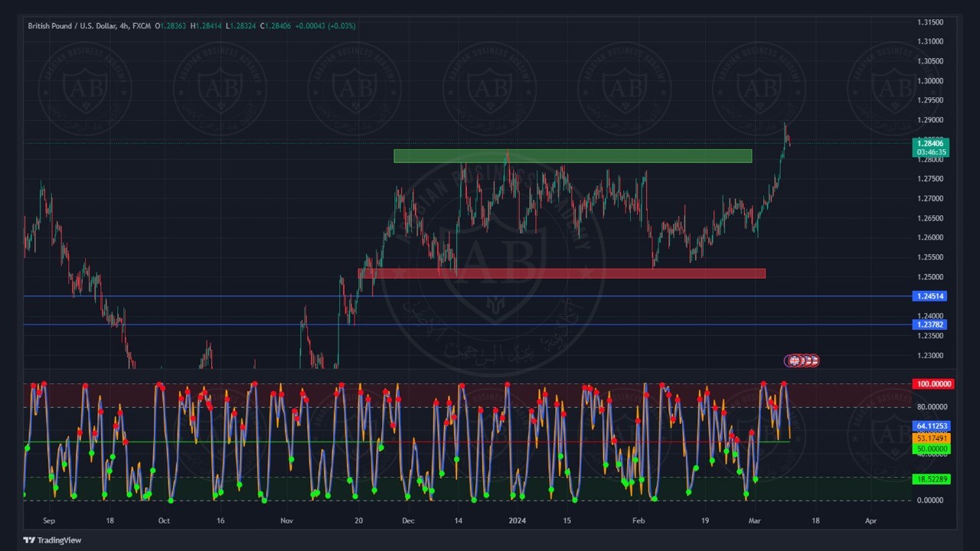Click the green 18.52289 oscillator level label
980x551 pixels.
click(x=931, y=479)
